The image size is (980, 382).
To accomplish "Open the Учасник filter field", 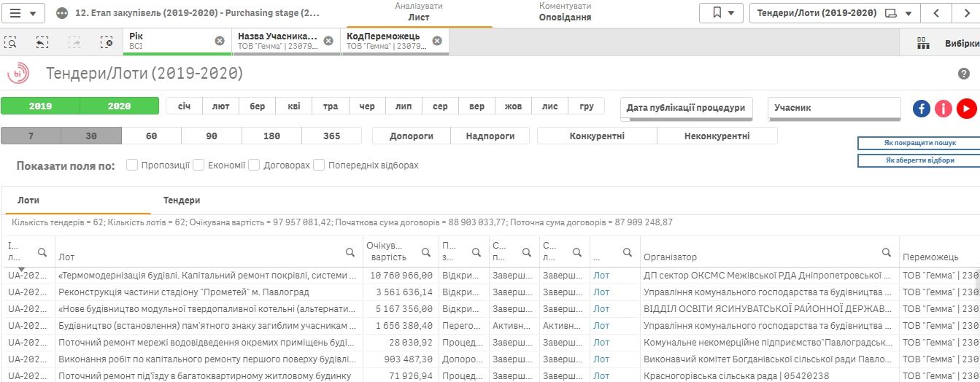I will (x=833, y=108).
